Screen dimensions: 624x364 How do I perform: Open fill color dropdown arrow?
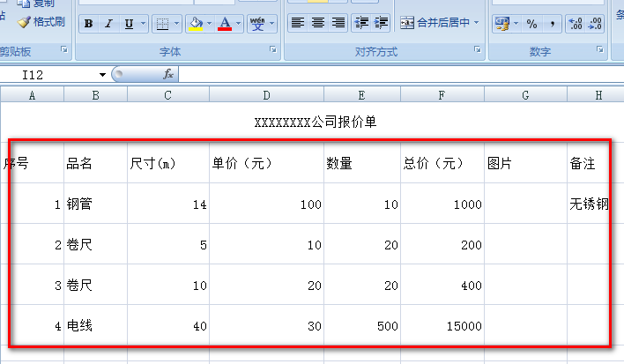(x=210, y=24)
